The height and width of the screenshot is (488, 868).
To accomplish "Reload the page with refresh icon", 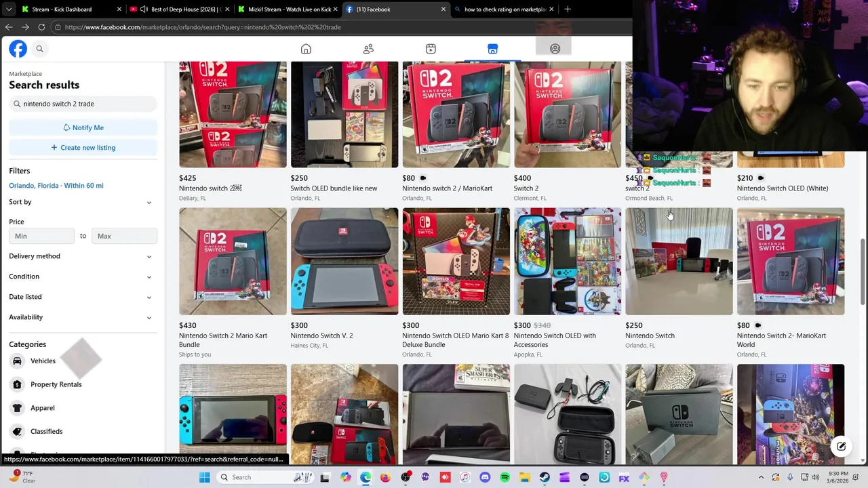I will (x=41, y=27).
